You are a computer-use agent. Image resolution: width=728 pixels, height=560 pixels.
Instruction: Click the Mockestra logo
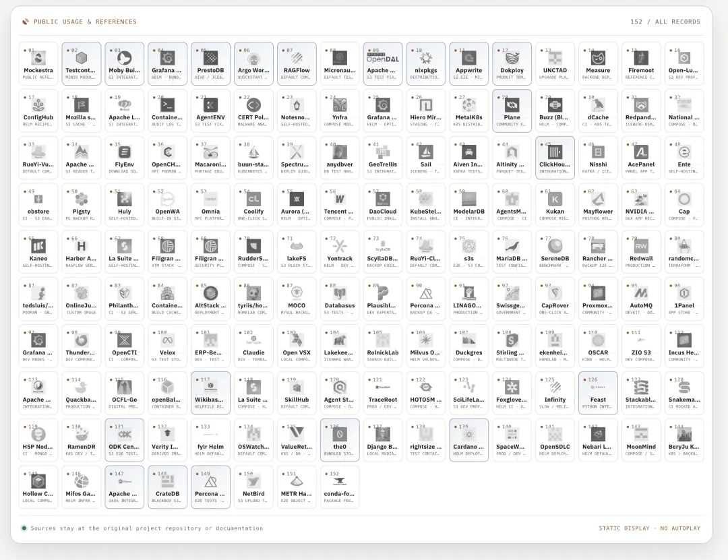(x=38, y=58)
